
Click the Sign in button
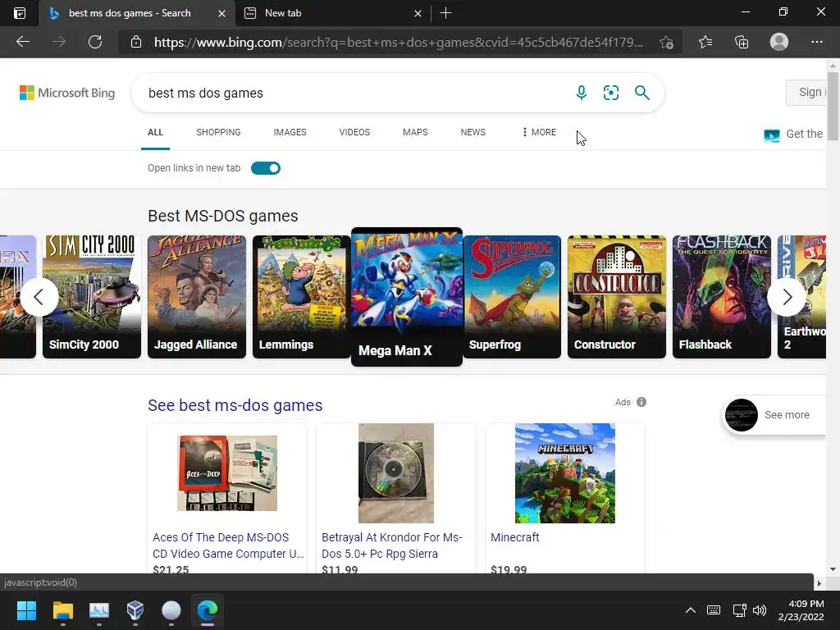806,92
